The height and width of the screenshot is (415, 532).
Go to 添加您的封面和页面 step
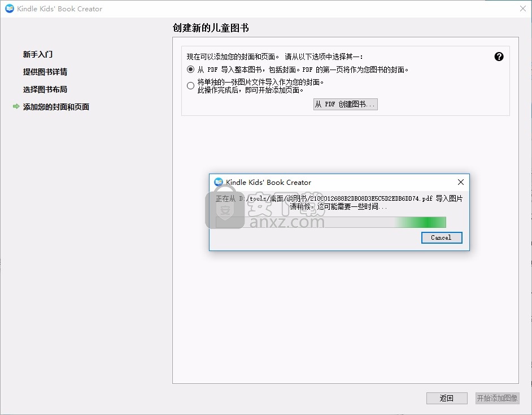tap(56, 107)
